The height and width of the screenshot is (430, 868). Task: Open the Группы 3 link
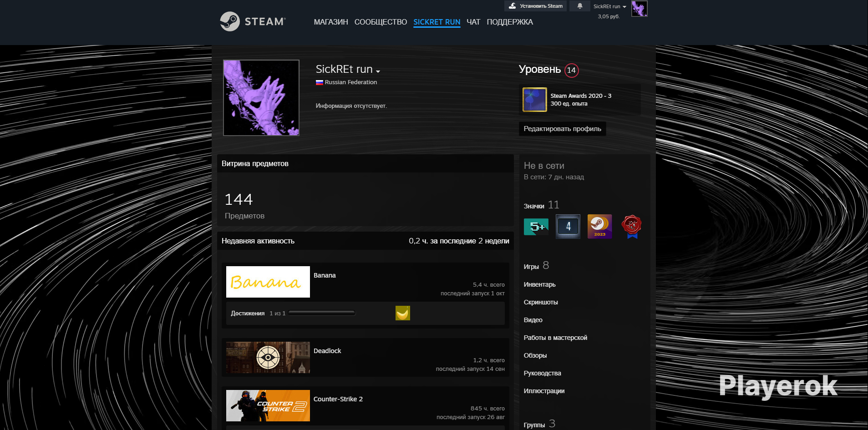539,424
